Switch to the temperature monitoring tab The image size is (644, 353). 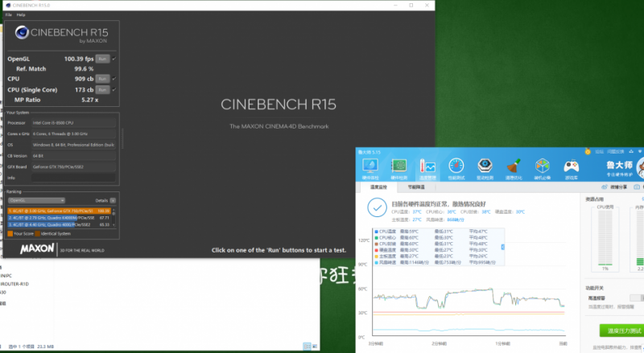pos(378,187)
